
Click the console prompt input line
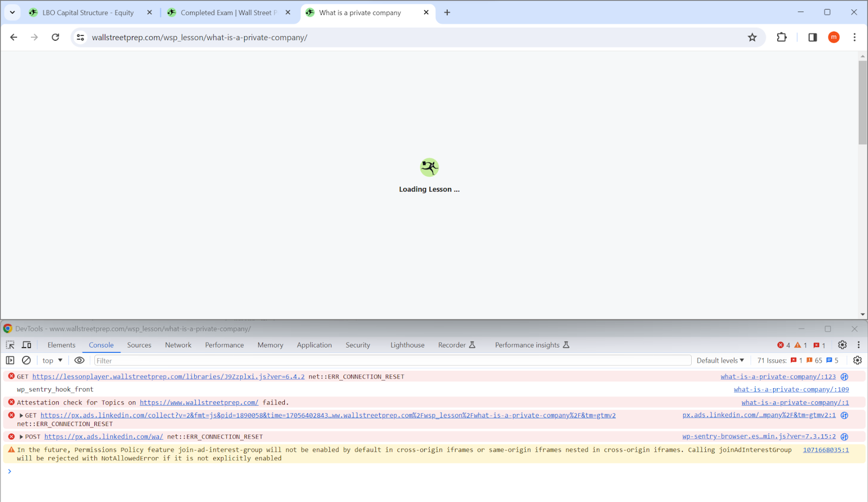click(434, 472)
